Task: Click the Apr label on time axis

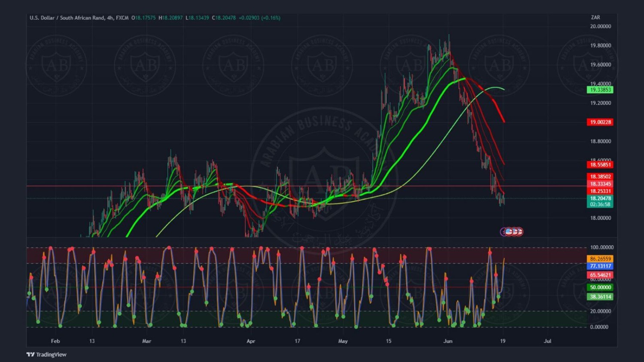Action: point(251,341)
